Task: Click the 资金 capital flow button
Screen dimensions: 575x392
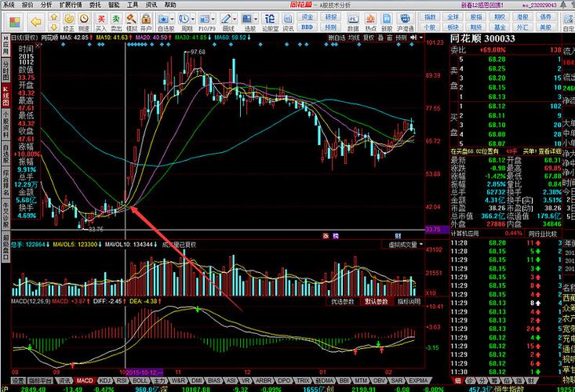Action: pos(307,16)
